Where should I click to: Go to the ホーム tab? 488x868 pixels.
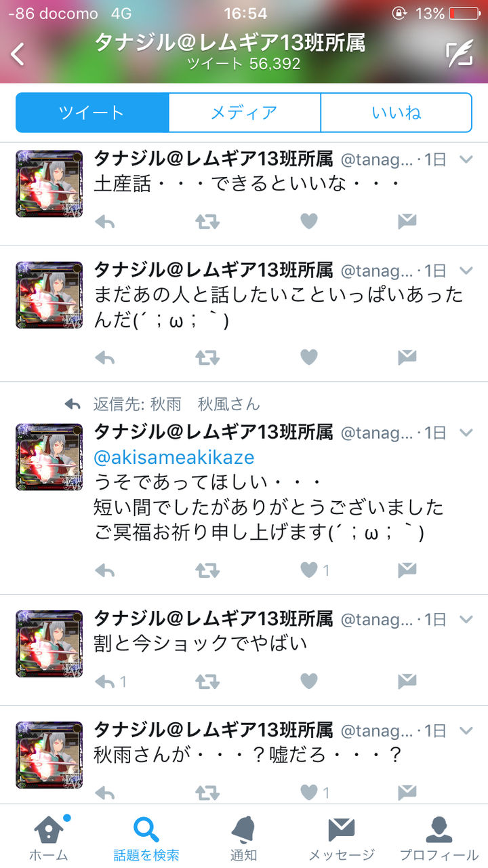coord(48,838)
